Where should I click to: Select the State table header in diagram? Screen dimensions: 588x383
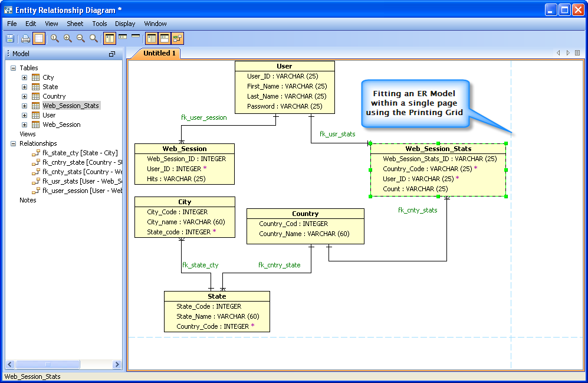point(217,296)
